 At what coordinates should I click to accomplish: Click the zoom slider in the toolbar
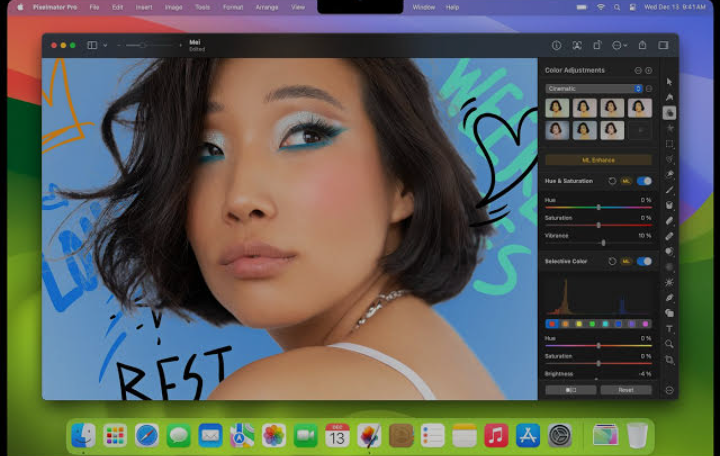click(149, 45)
